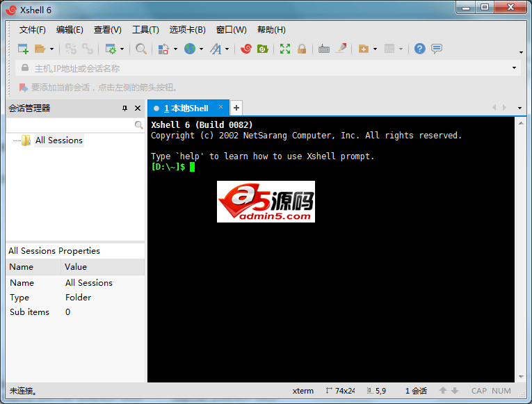Pin the session manager panel
The height and width of the screenshot is (404, 532).
124,108
